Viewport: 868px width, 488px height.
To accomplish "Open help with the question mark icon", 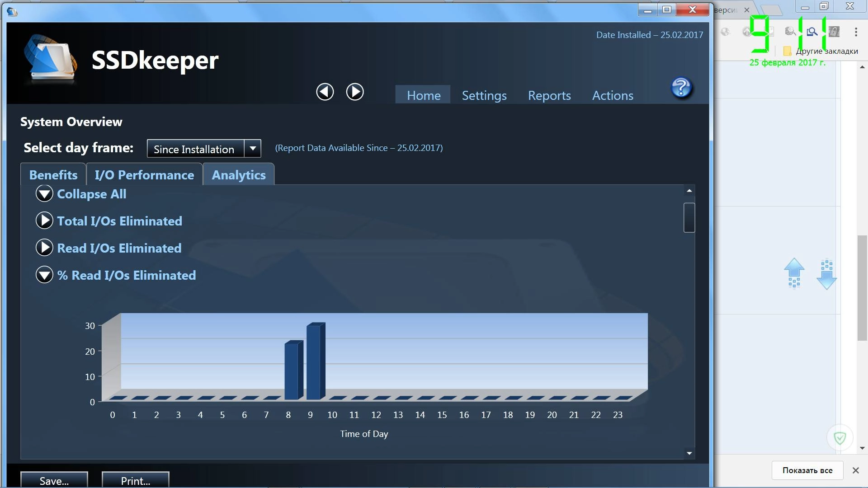I will coord(681,88).
